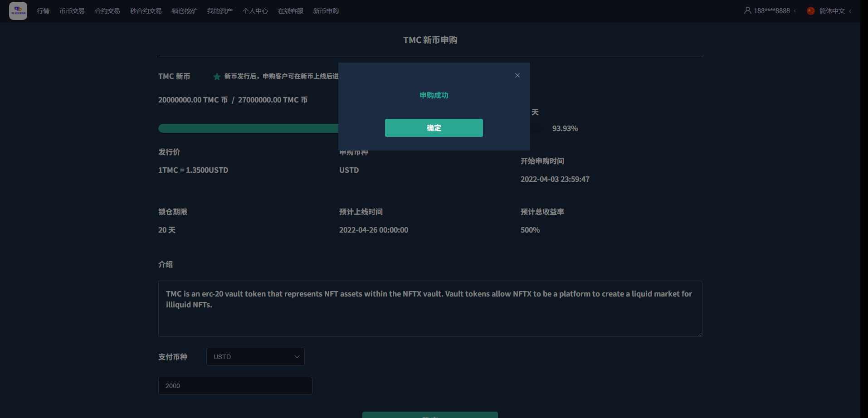Click the 预计上线时间 label
Viewport: 868px width, 418px height.
click(361, 212)
